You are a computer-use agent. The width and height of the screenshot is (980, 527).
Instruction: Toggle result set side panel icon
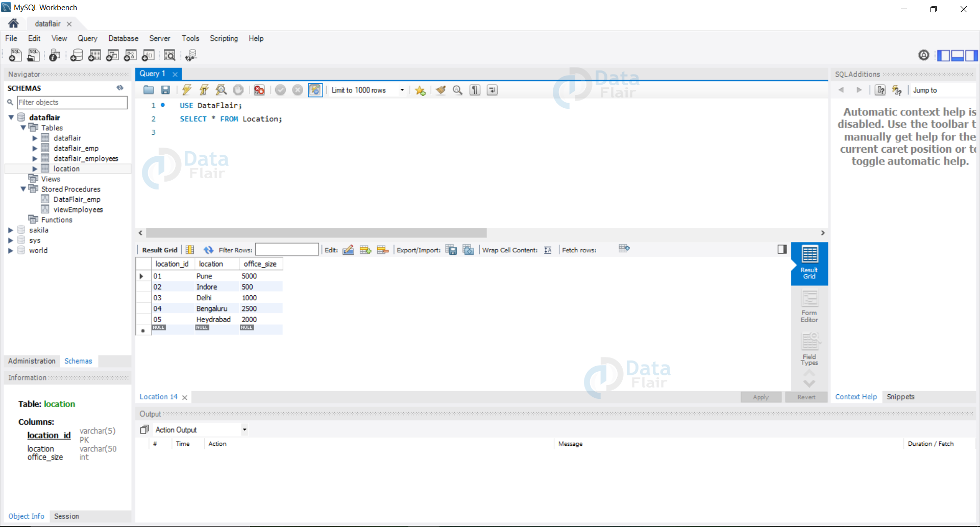(782, 249)
